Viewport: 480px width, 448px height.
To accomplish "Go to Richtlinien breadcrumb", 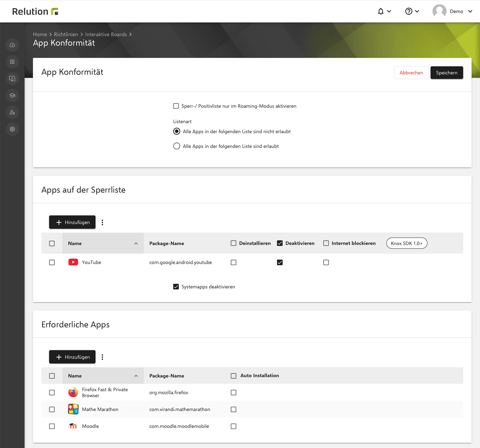I will [66, 34].
